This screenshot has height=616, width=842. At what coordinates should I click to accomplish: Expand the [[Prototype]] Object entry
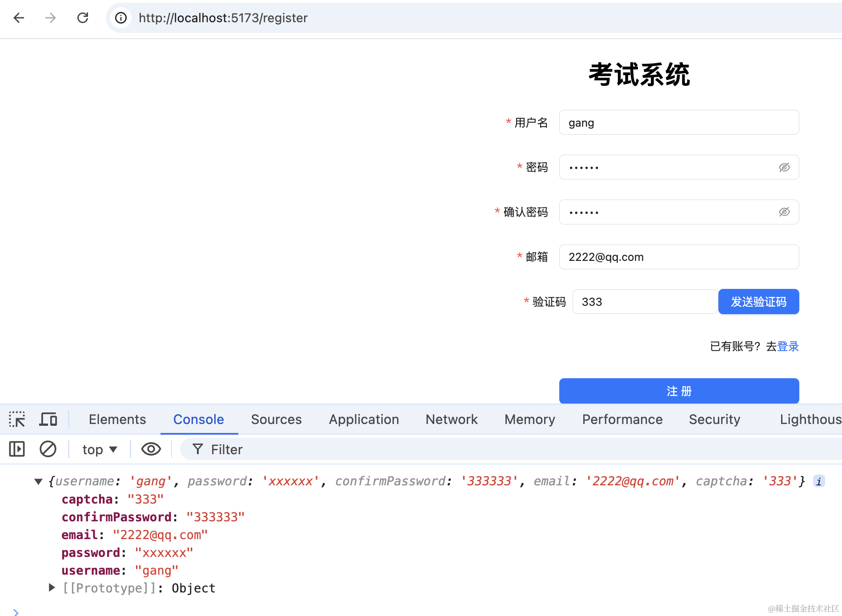[x=52, y=588]
